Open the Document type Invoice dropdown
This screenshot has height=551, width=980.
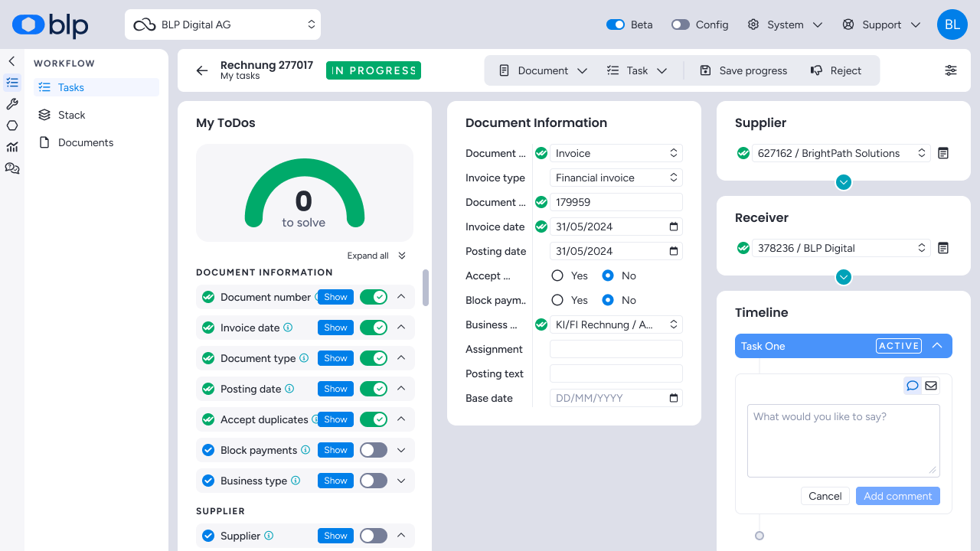616,153
